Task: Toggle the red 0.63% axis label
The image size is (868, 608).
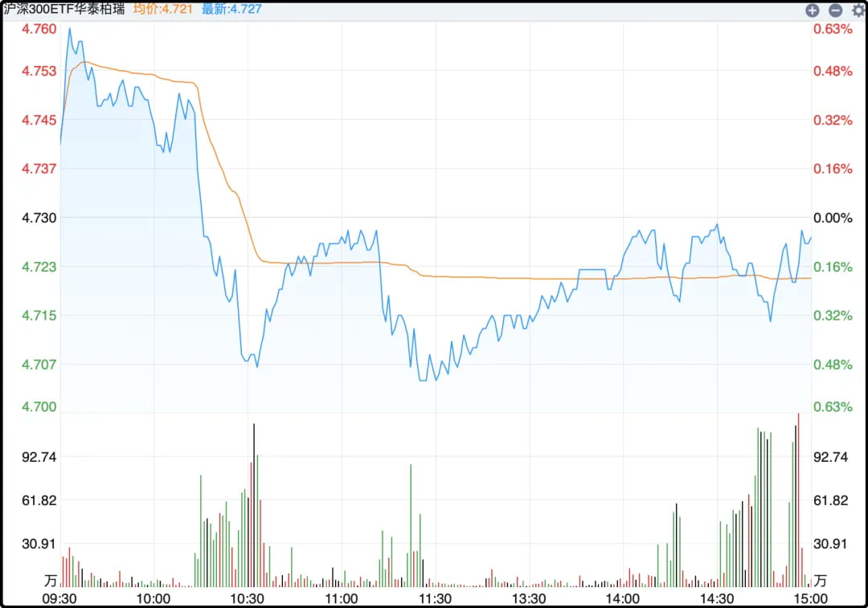Action: coord(831,29)
